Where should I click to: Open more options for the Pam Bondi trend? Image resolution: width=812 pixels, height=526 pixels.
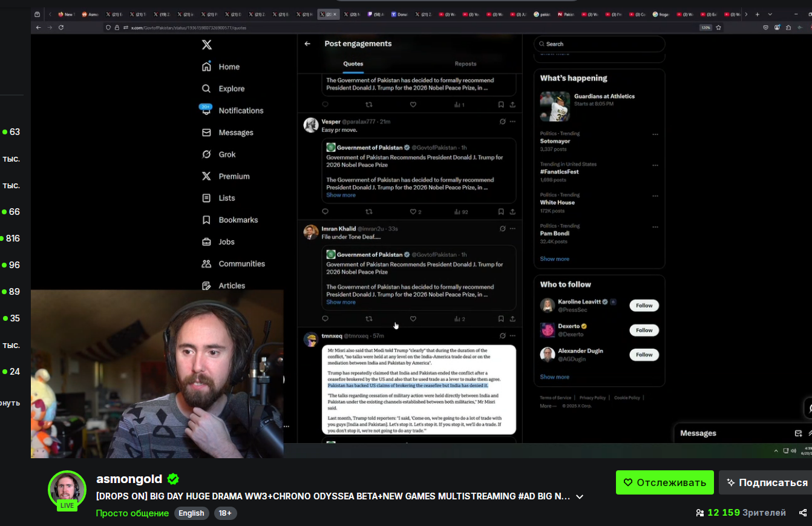655,227
